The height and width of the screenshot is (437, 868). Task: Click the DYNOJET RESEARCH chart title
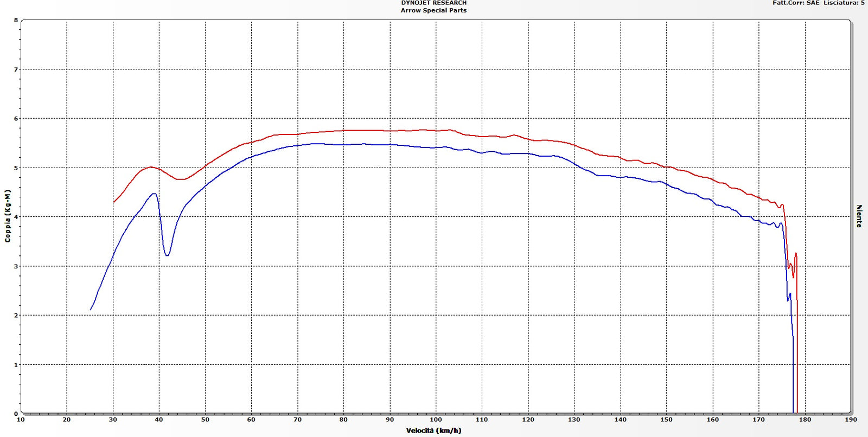[433, 3]
